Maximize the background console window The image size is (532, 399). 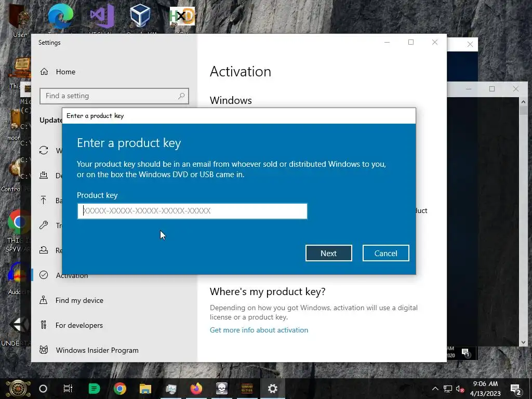click(x=492, y=89)
